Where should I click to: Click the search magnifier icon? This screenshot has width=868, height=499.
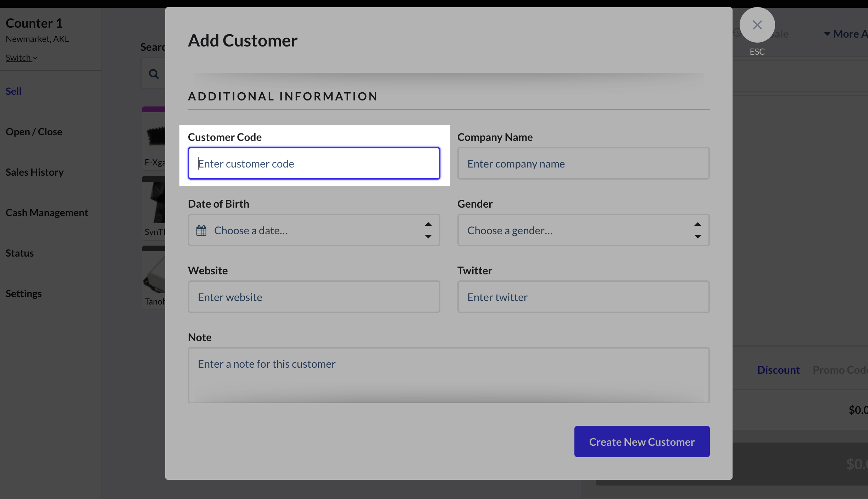154,74
